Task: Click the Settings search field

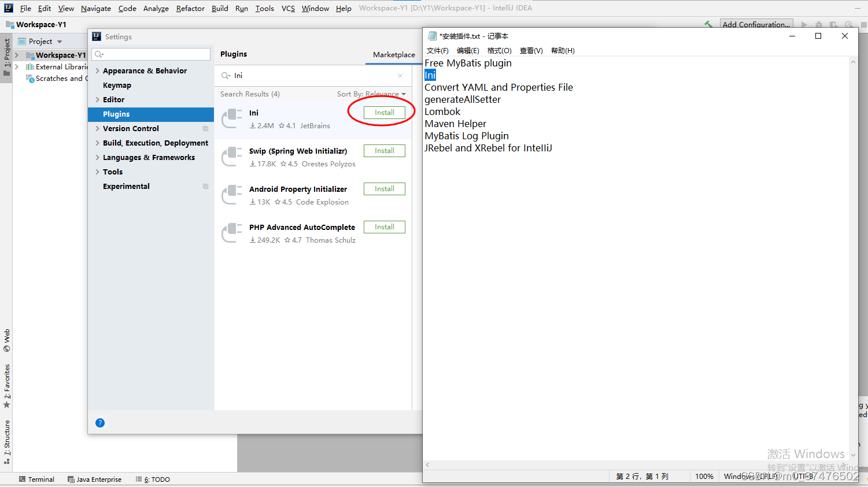Action: pos(152,54)
